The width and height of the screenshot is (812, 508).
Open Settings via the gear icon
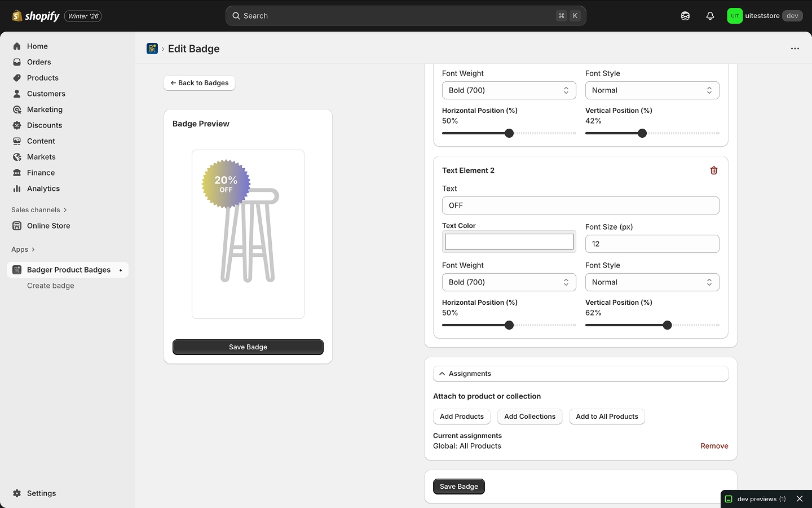point(17,493)
